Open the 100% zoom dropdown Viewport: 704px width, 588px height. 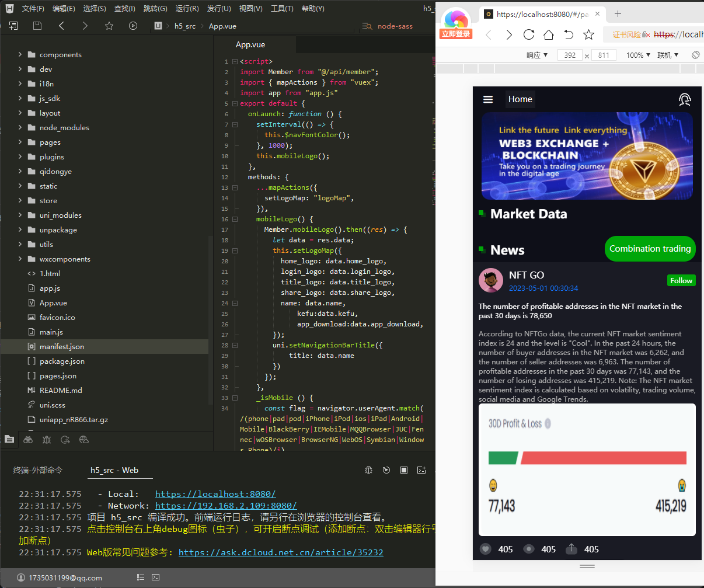click(639, 55)
